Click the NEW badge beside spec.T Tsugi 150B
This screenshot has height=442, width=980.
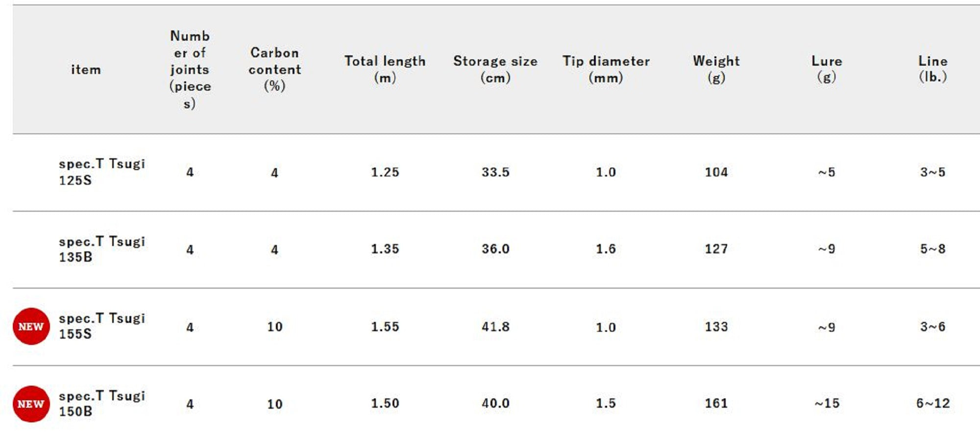coord(31,404)
